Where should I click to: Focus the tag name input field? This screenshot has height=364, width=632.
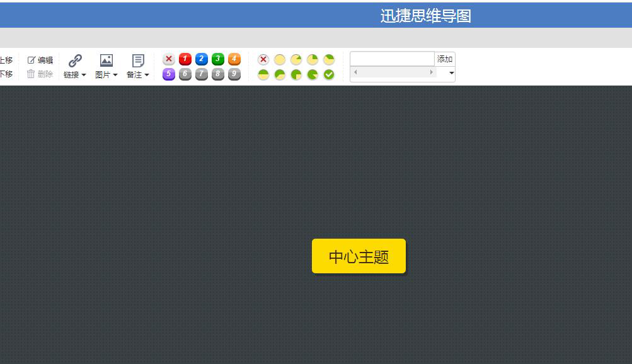coord(392,59)
